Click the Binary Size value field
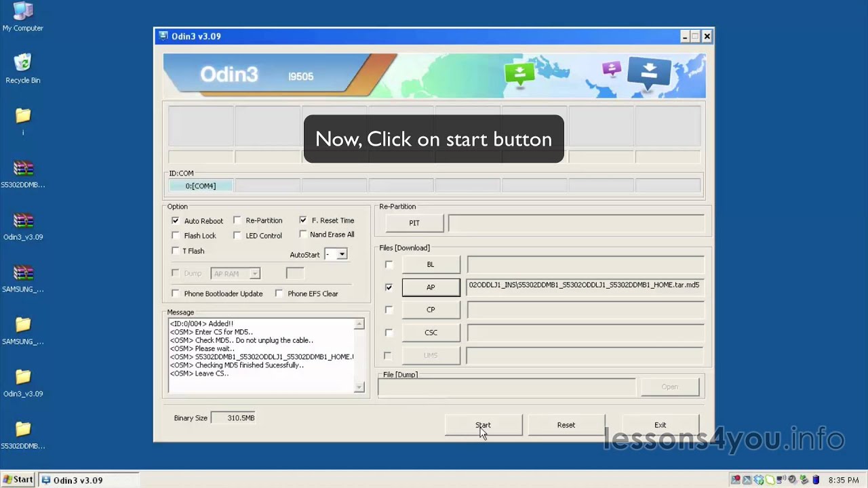The image size is (868, 488). click(233, 418)
